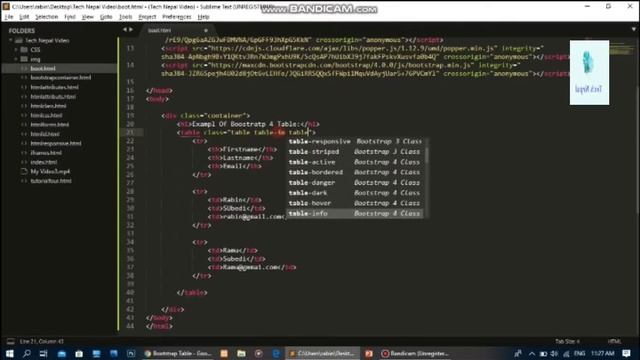The image size is (640, 360).
Task: Choose table-danger from autocomplete
Action: tap(355, 183)
